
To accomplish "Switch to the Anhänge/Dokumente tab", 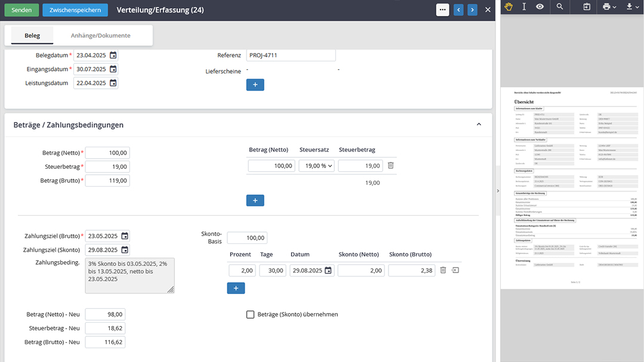I will [x=100, y=36].
